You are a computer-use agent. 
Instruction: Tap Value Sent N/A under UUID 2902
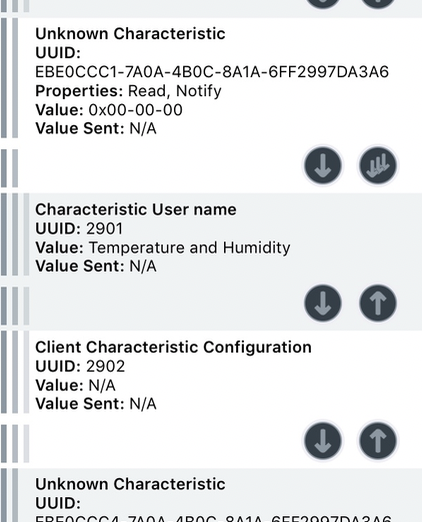(96, 404)
